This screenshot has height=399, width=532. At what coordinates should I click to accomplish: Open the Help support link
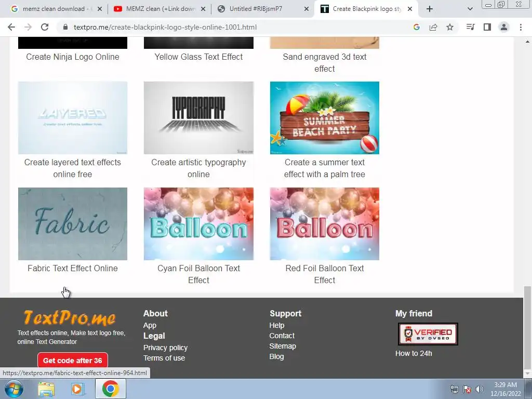click(x=277, y=325)
